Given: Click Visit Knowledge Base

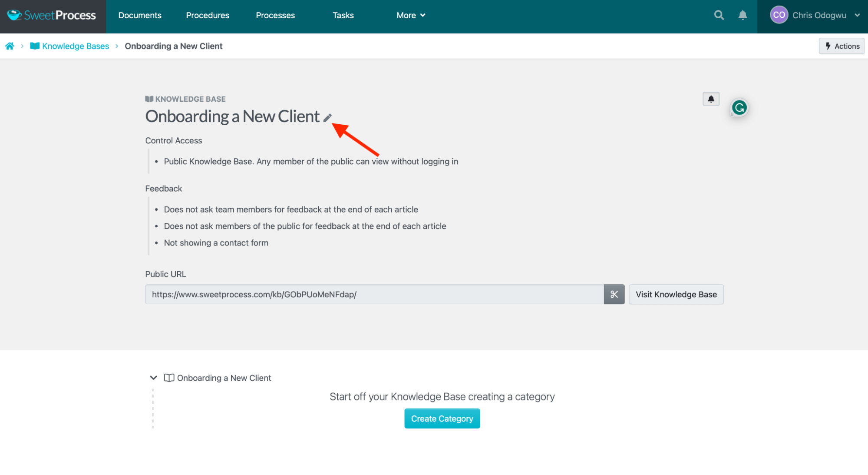Looking at the screenshot, I should tap(676, 294).
